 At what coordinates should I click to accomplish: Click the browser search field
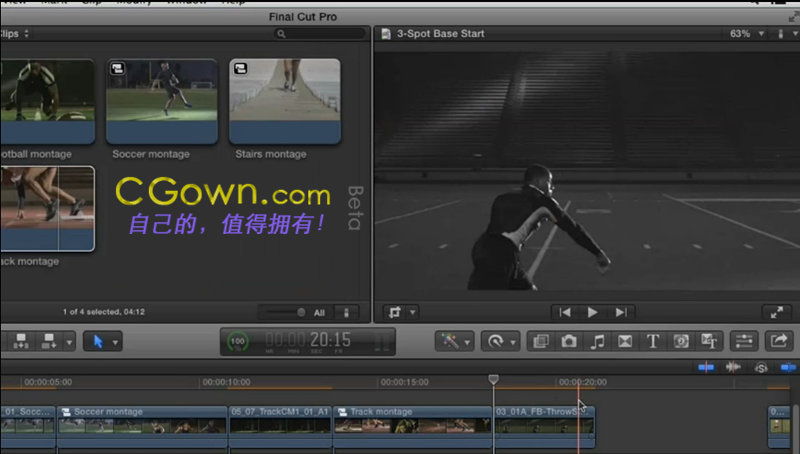point(318,33)
